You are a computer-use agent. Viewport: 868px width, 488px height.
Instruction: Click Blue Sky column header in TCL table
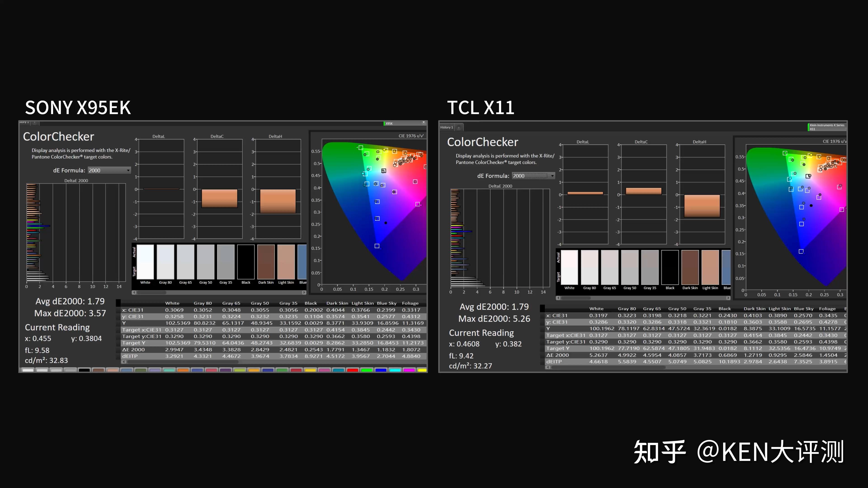coord(804,308)
